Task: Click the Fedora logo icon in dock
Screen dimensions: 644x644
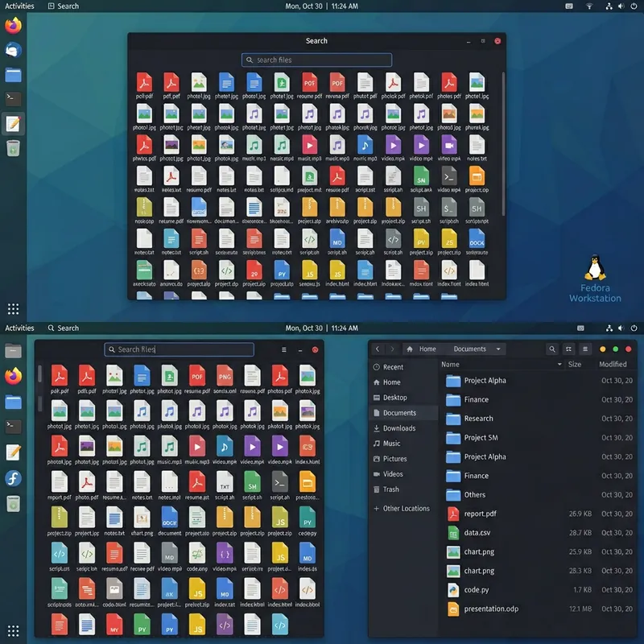Action: coord(13,479)
